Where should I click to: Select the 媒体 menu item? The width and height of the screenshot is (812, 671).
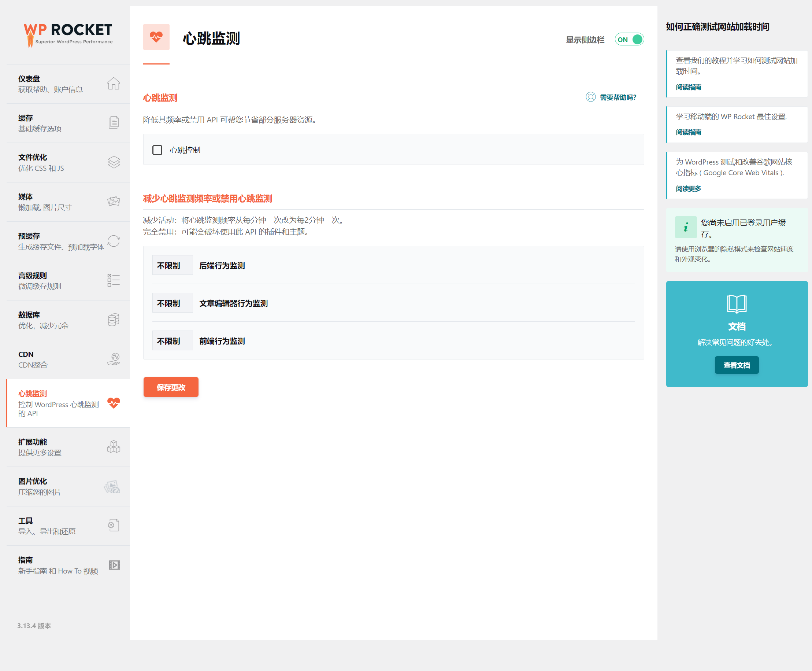click(68, 202)
